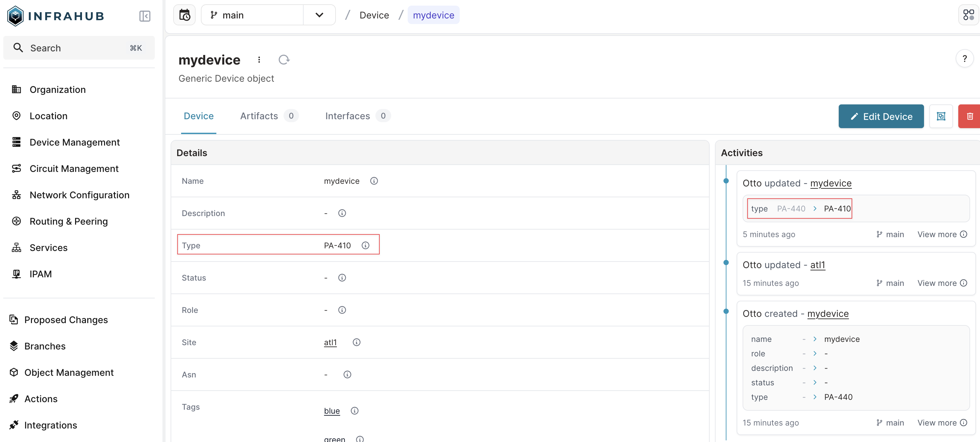Image resolution: width=980 pixels, height=442 pixels.
Task: Switch to the Device tab
Action: tap(199, 116)
